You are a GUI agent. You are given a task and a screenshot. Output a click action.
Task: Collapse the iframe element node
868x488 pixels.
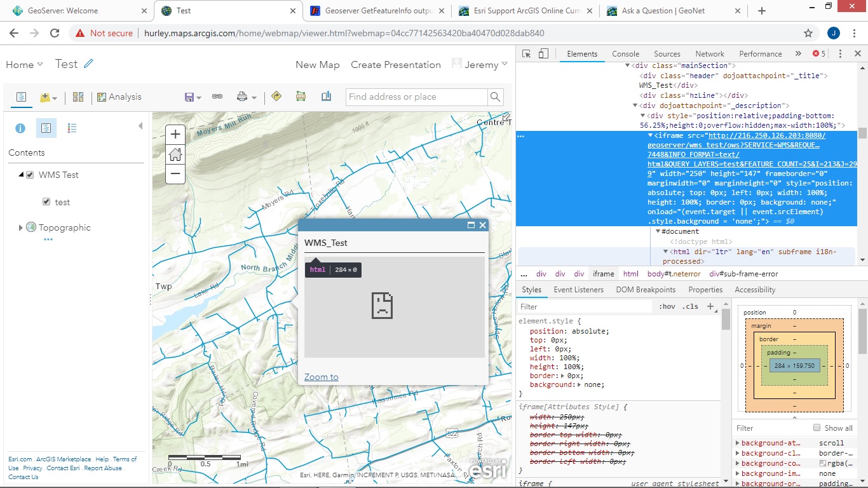point(650,135)
